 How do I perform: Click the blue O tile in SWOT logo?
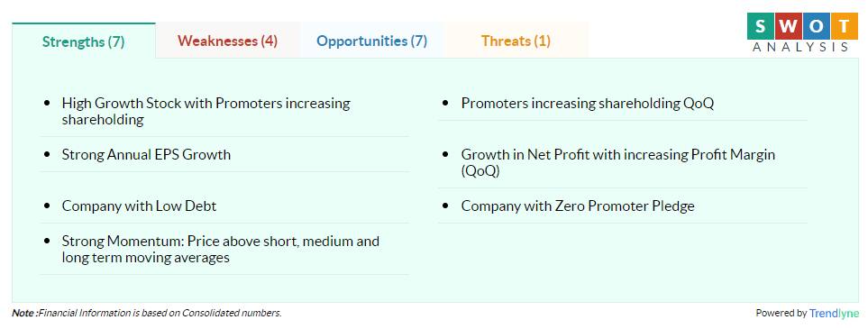[x=814, y=25]
